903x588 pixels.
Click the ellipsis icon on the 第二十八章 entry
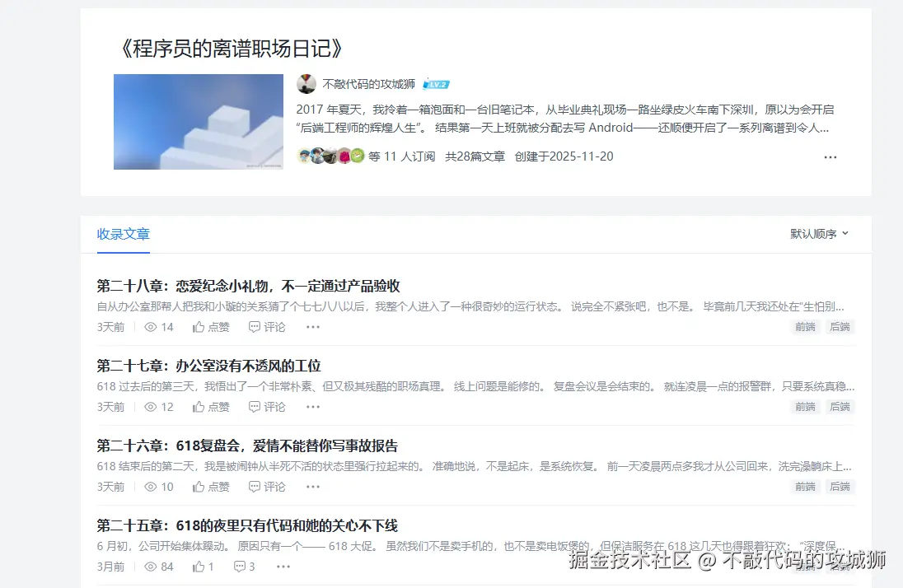pos(312,327)
